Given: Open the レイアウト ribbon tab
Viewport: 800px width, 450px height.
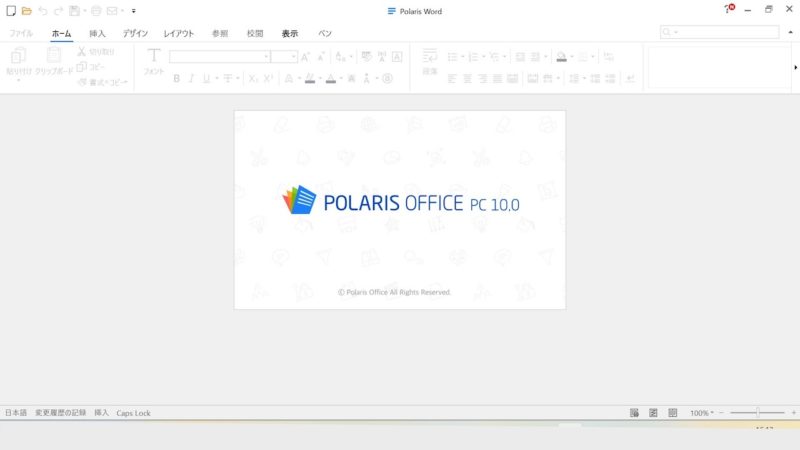Looking at the screenshot, I should coord(179,33).
